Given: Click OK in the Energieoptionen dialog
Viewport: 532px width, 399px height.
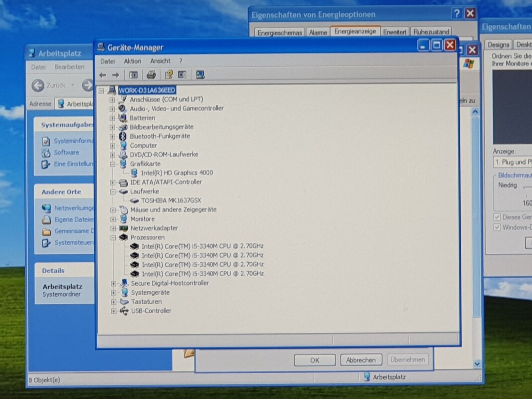Looking at the screenshot, I should [315, 360].
